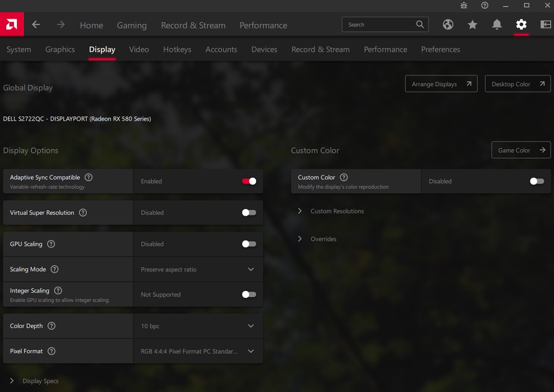Switch to Record & Stream settings tab

tap(320, 49)
